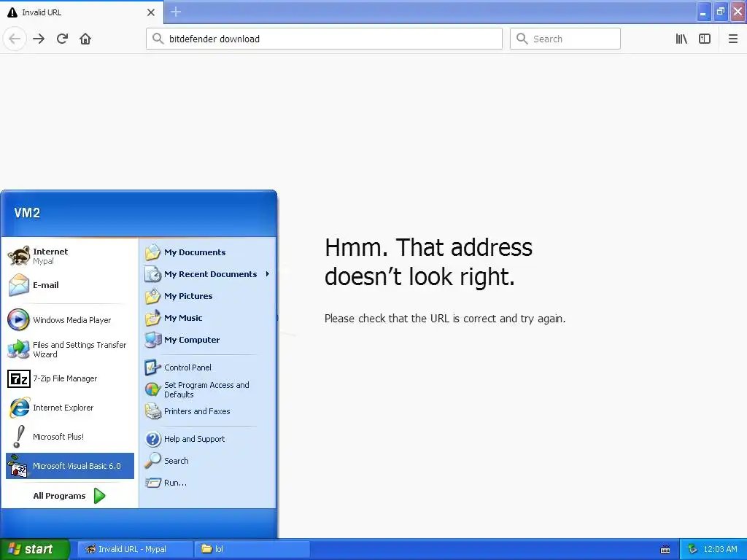Image resolution: width=747 pixels, height=560 pixels.
Task: Toggle the sidebar view icon
Action: [705, 39]
